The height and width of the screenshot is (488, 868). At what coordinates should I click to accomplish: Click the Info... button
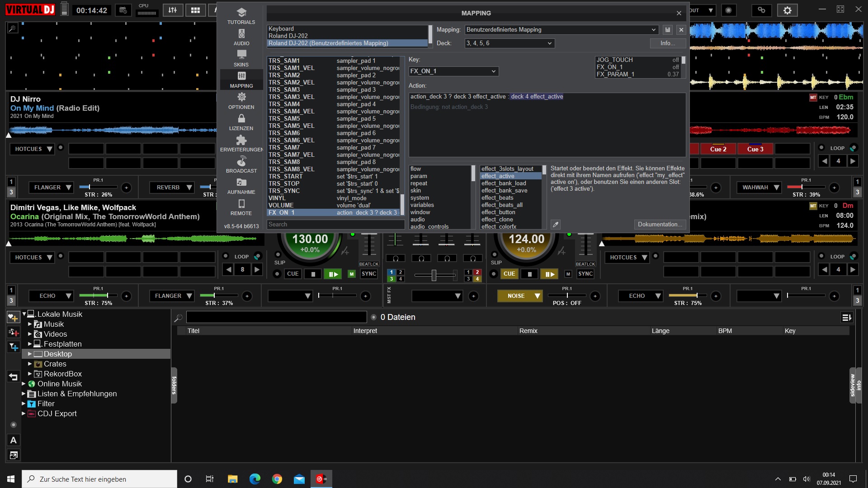tap(668, 43)
